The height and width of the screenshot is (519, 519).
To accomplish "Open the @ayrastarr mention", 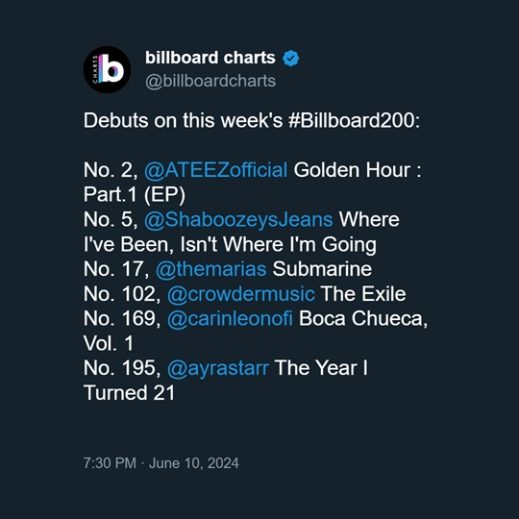I will (218, 368).
